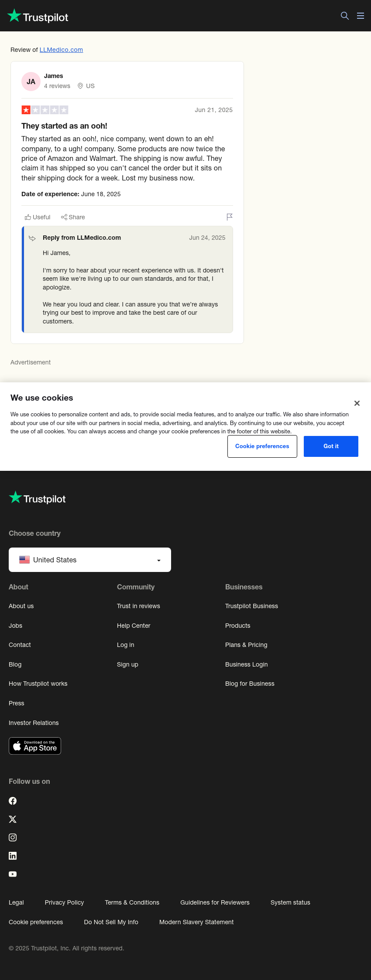Click '4 reviews' under James
Viewport: 371px width, 980px height.
tap(57, 86)
